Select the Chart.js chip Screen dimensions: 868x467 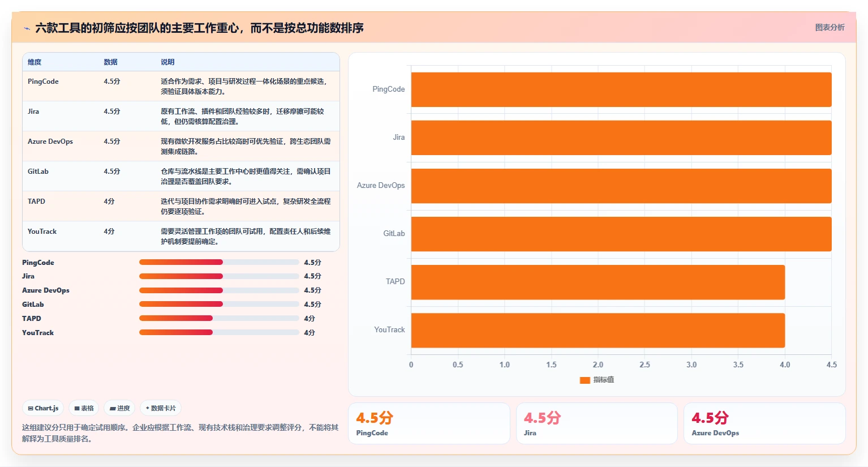pos(44,408)
